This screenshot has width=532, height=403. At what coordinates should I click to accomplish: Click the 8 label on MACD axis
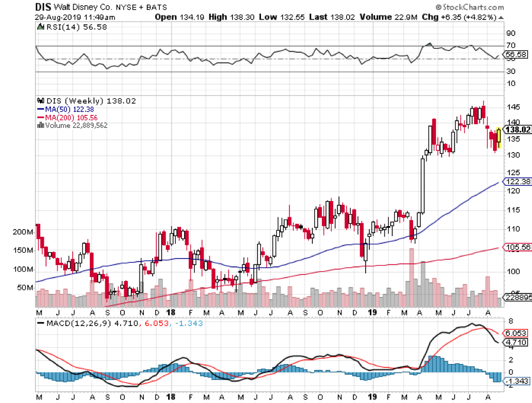pos(511,321)
